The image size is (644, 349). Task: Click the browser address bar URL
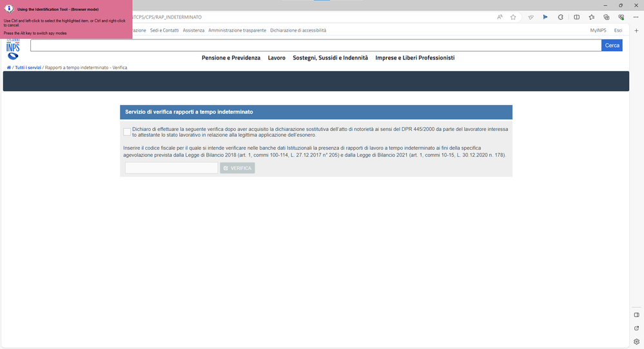(167, 17)
